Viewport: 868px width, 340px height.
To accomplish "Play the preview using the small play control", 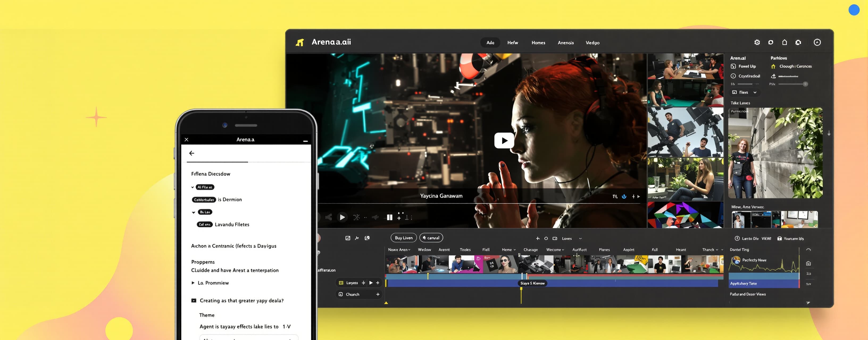I will [x=342, y=218].
